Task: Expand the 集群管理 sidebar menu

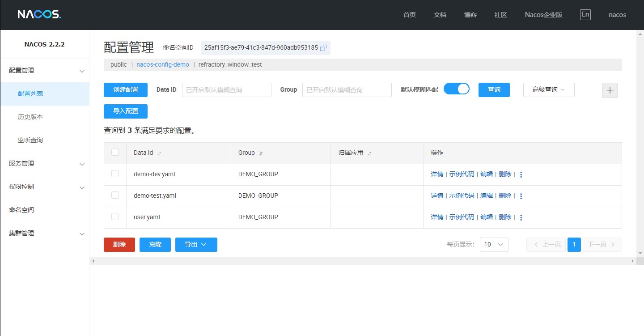Action: point(45,234)
